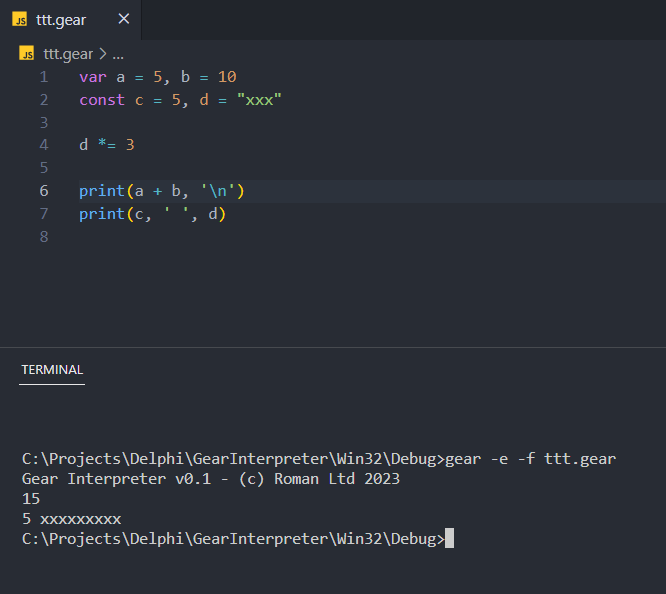Screen dimensions: 666x594
Task: Close the ttt.gear editor tab
Action: coord(123,19)
